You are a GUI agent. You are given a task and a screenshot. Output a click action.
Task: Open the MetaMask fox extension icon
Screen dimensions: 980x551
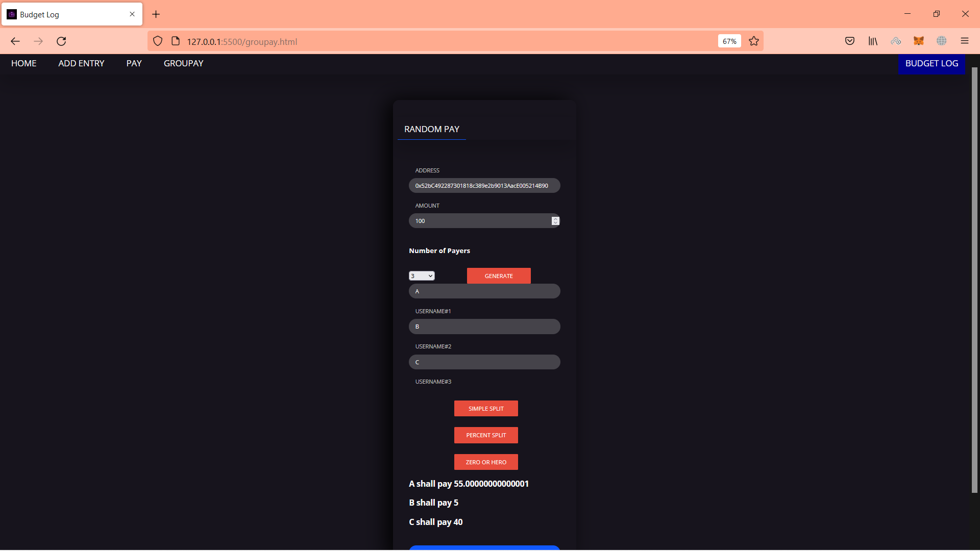pos(919,41)
